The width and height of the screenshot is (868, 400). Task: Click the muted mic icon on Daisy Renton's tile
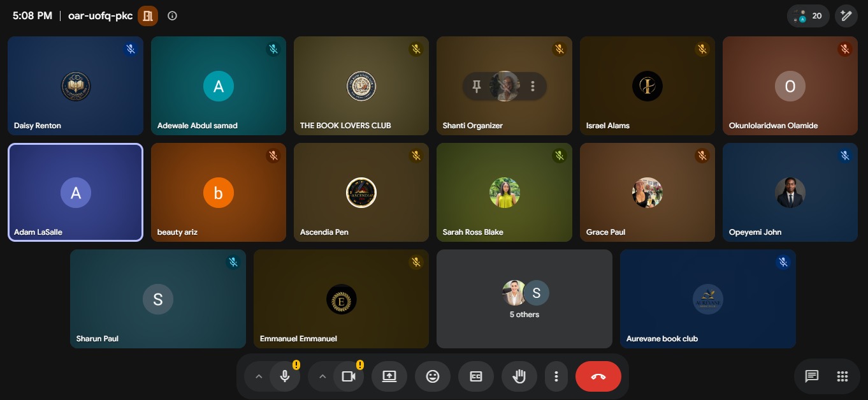[131, 49]
